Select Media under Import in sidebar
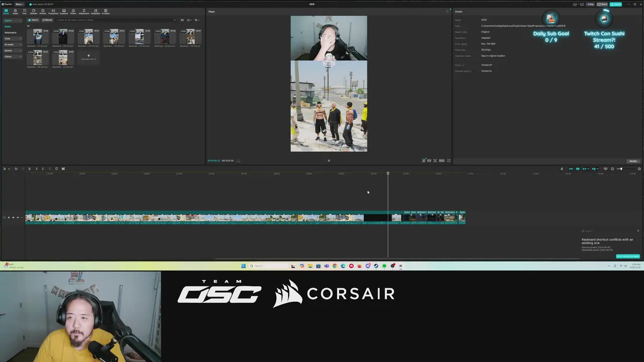This screenshot has width=644, height=362. point(8,27)
